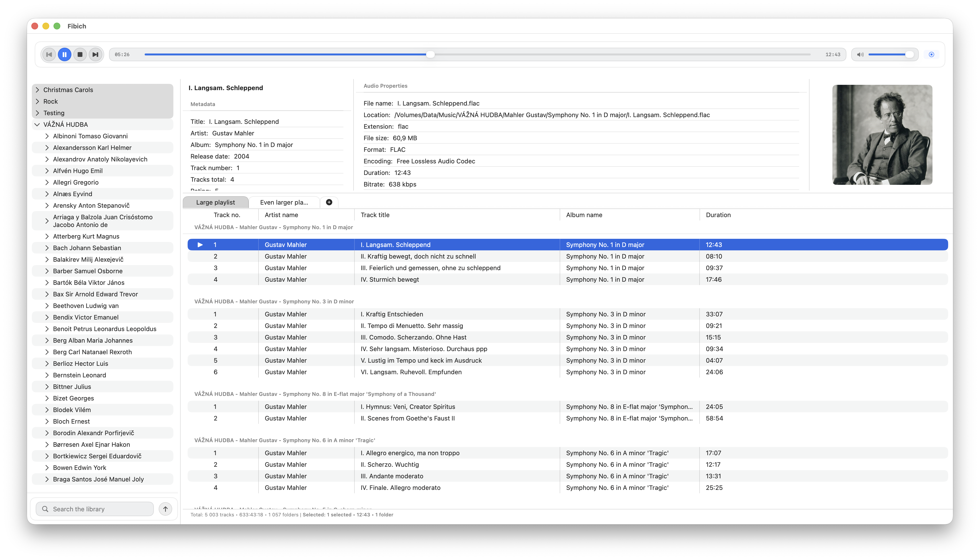Click the now-playing arrow on track row

(200, 245)
